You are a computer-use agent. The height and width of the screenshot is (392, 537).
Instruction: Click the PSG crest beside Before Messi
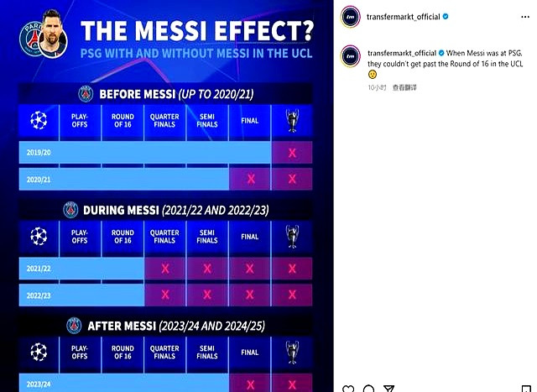point(86,94)
